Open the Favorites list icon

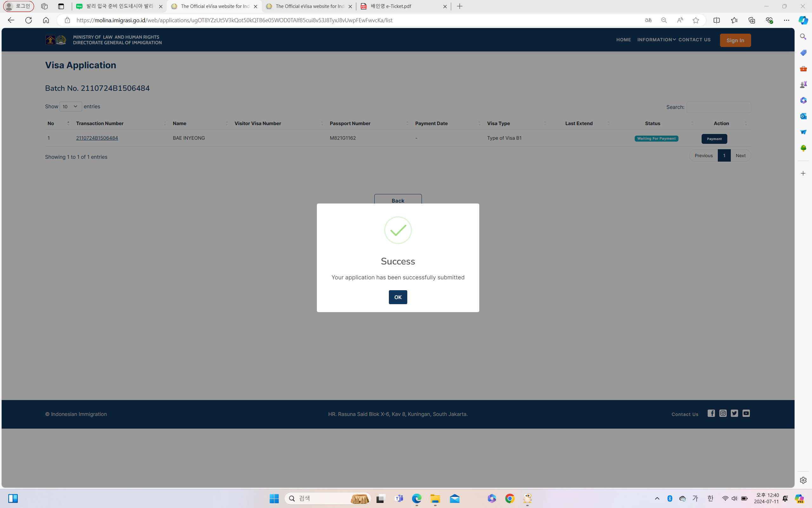734,20
